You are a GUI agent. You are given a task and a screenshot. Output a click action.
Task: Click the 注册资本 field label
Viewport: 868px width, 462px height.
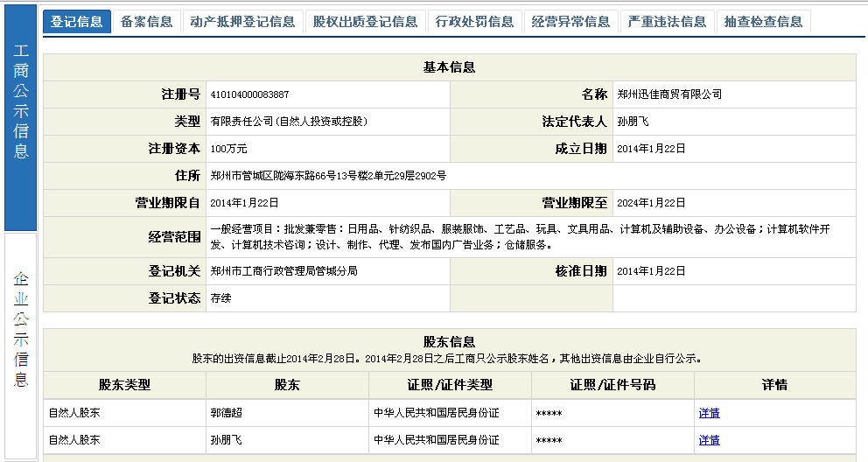[174, 149]
